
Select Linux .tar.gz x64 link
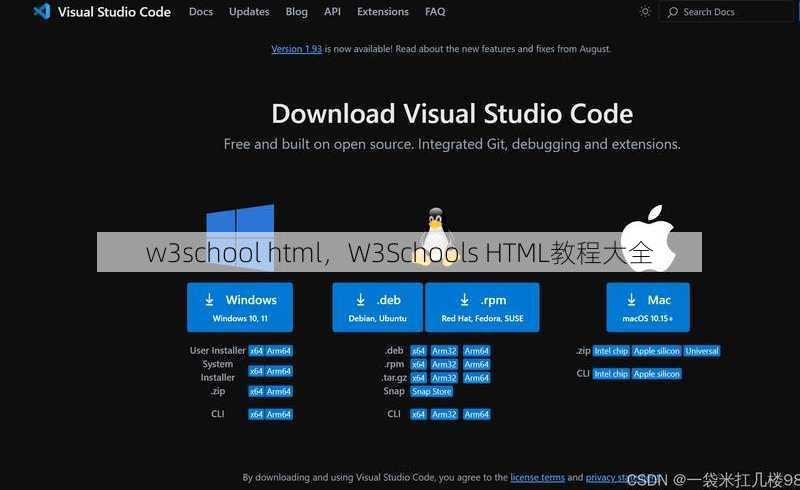click(x=418, y=378)
